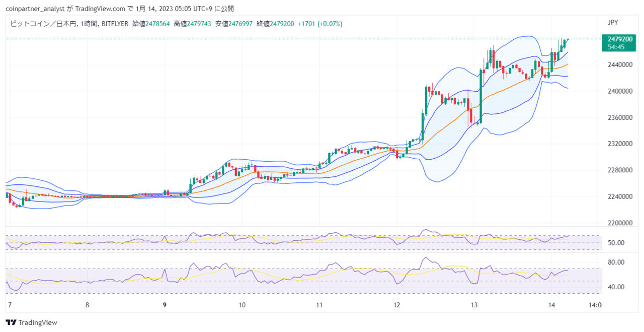Click the 50.00 level on upper oscillator scale
The image size is (644, 332).
(x=616, y=243)
